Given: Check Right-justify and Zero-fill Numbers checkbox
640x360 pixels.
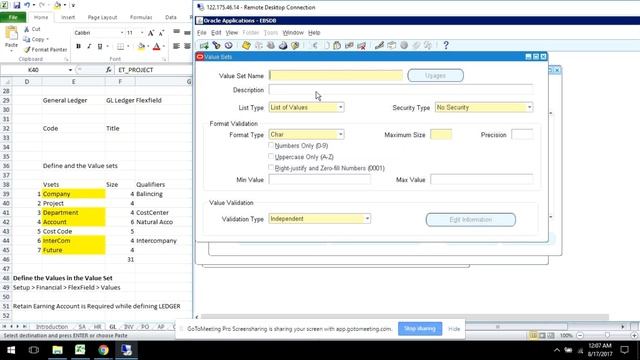Looking at the screenshot, I should point(271,167).
